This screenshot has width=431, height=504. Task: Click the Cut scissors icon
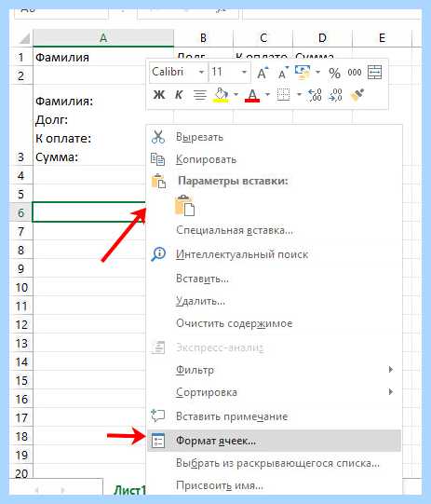[x=158, y=137]
